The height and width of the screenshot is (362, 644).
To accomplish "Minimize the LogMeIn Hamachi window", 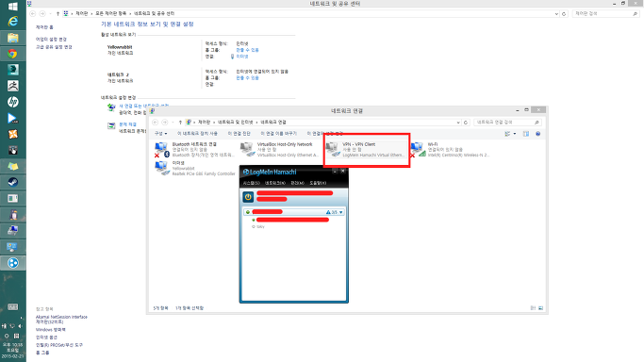I will pyautogui.click(x=335, y=172).
